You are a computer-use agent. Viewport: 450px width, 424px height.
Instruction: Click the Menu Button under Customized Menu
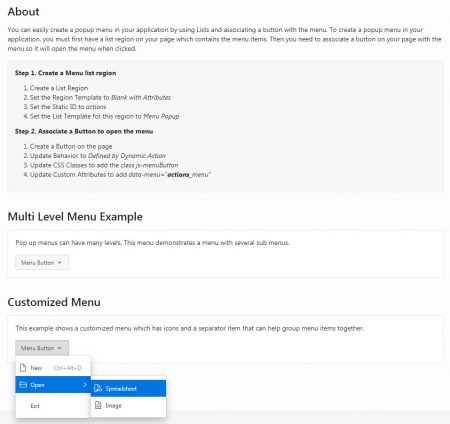click(x=42, y=348)
